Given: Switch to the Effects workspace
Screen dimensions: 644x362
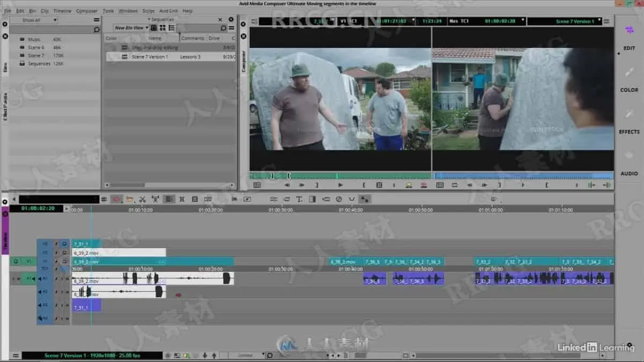Looking at the screenshot, I should [629, 132].
